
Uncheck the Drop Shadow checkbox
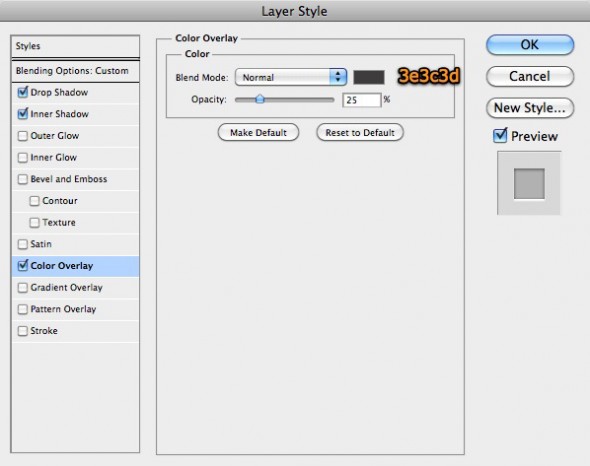point(23,93)
